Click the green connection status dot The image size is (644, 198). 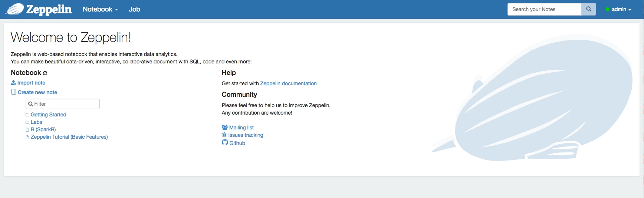607,9
